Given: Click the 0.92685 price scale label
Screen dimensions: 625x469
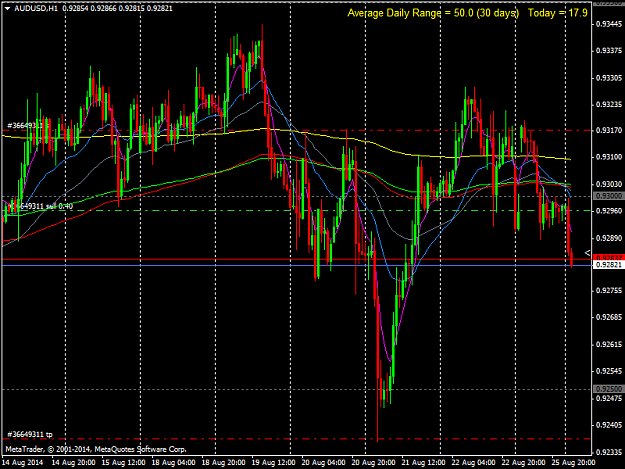Looking at the screenshot, I should point(609,317).
